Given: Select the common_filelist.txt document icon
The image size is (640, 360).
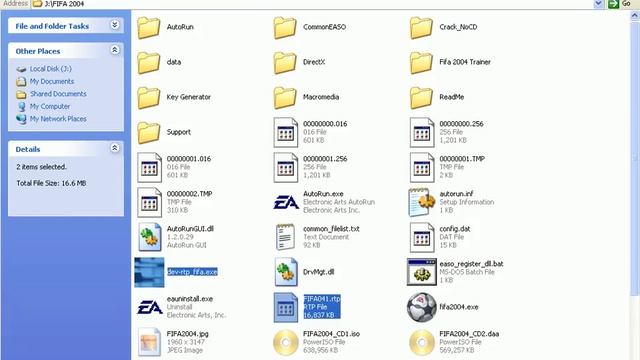Looking at the screenshot, I should pyautogui.click(x=285, y=237).
